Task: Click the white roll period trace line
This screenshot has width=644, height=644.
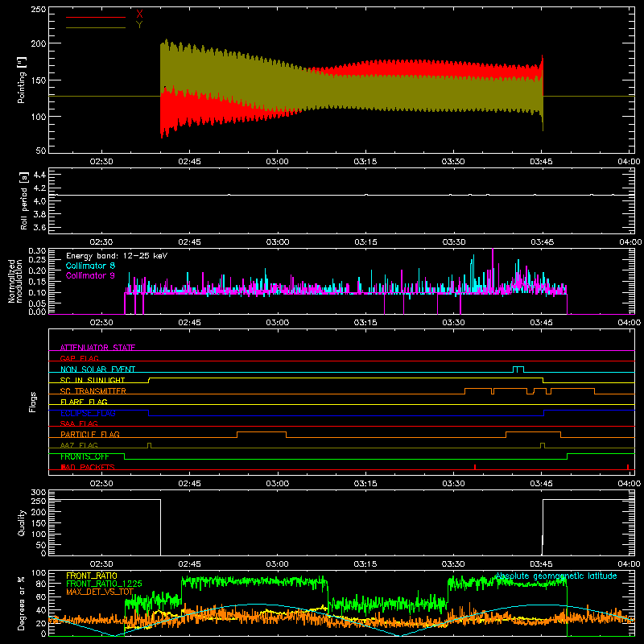Action: click(x=341, y=195)
